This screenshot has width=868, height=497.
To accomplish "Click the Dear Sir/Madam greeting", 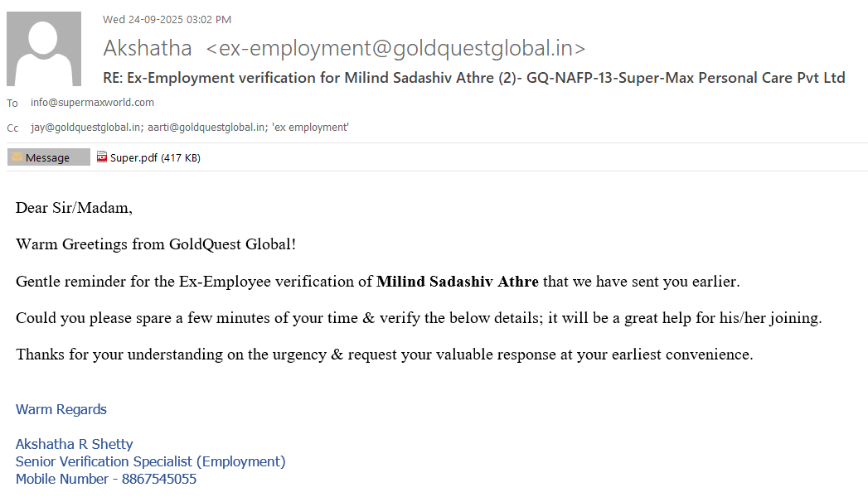I will pos(74,208).
